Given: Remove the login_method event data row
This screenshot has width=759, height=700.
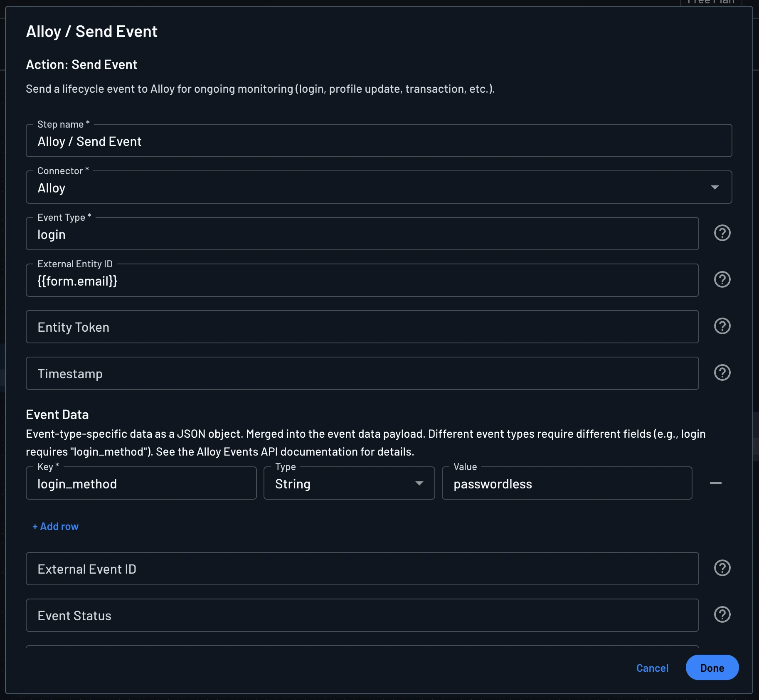Looking at the screenshot, I should [715, 483].
